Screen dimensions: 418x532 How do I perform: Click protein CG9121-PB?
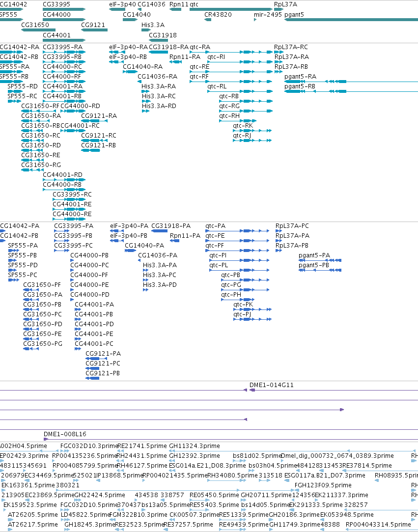click(x=92, y=378)
